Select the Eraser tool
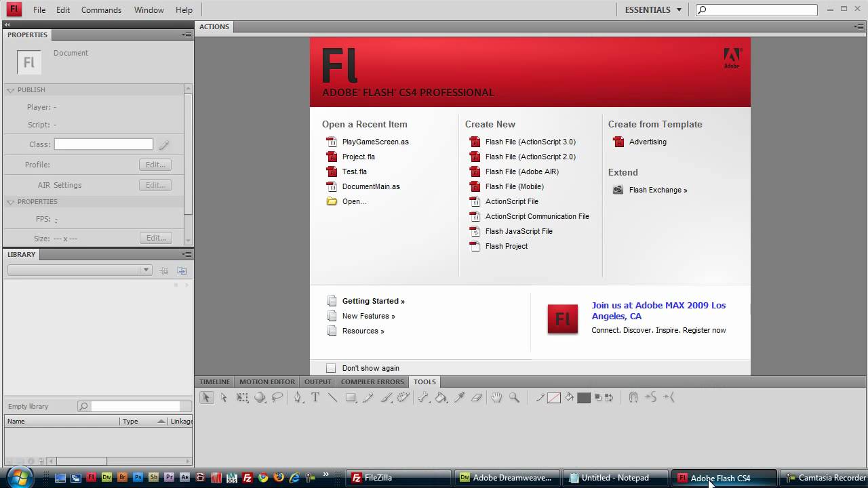 pyautogui.click(x=477, y=398)
